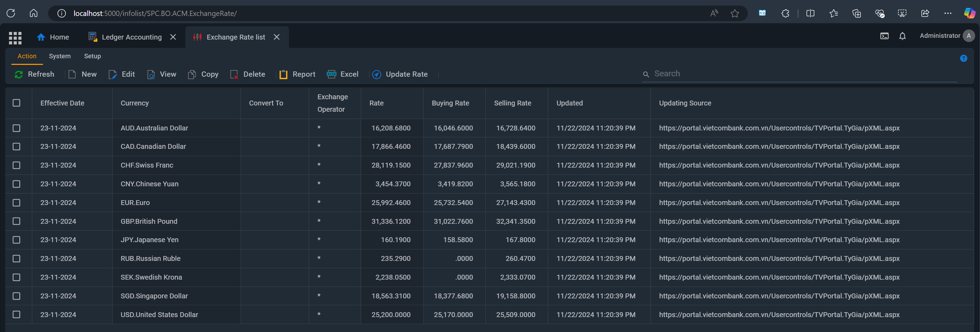980x332 pixels.
Task: Click the Administrator avatar icon
Action: 968,36
